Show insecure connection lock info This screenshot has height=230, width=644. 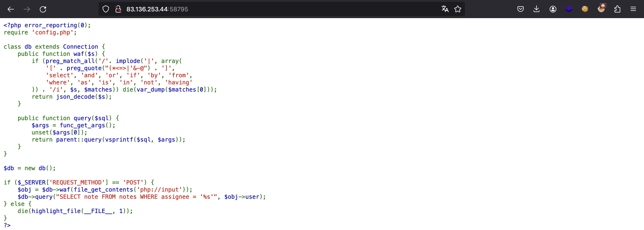click(x=118, y=9)
